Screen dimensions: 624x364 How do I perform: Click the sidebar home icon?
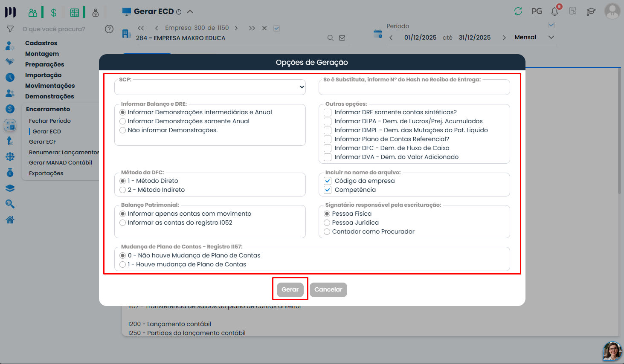pyautogui.click(x=10, y=220)
